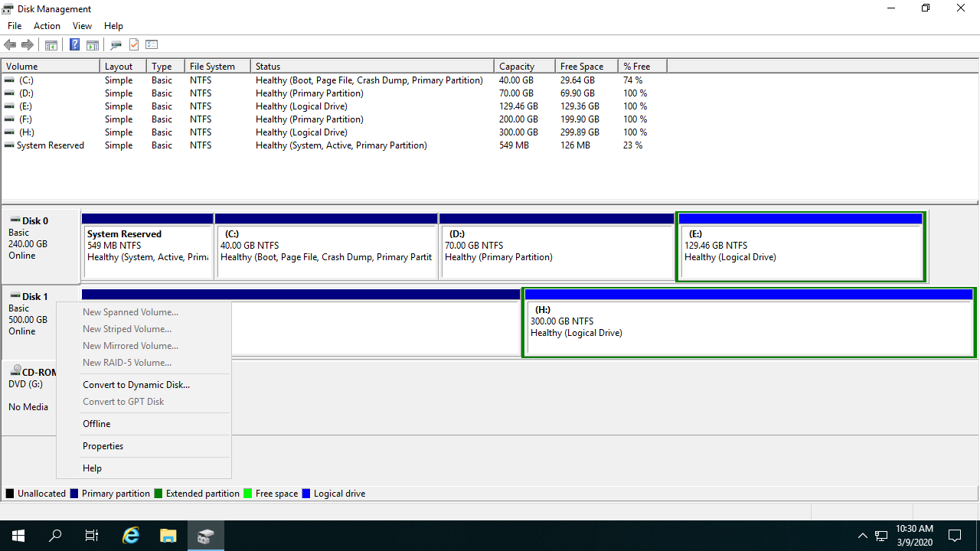Click the blue Help question mark icon
This screenshot has width=980, height=551.
click(x=74, y=44)
